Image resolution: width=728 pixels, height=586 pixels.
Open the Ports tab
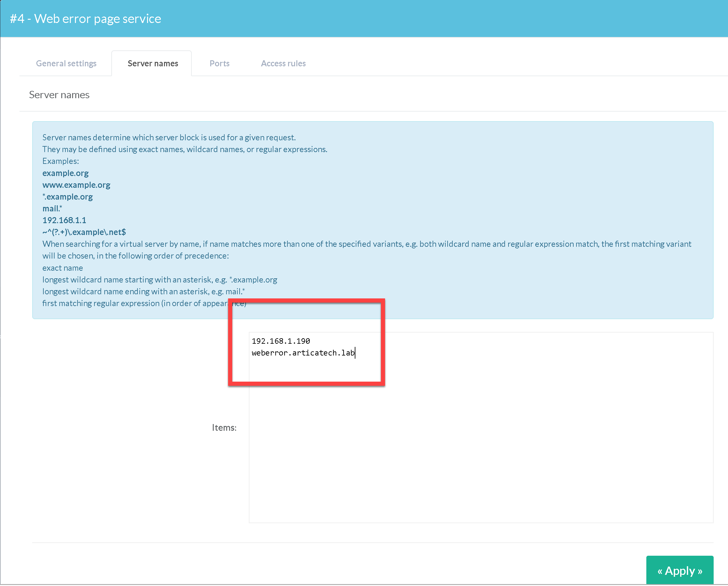[219, 63]
